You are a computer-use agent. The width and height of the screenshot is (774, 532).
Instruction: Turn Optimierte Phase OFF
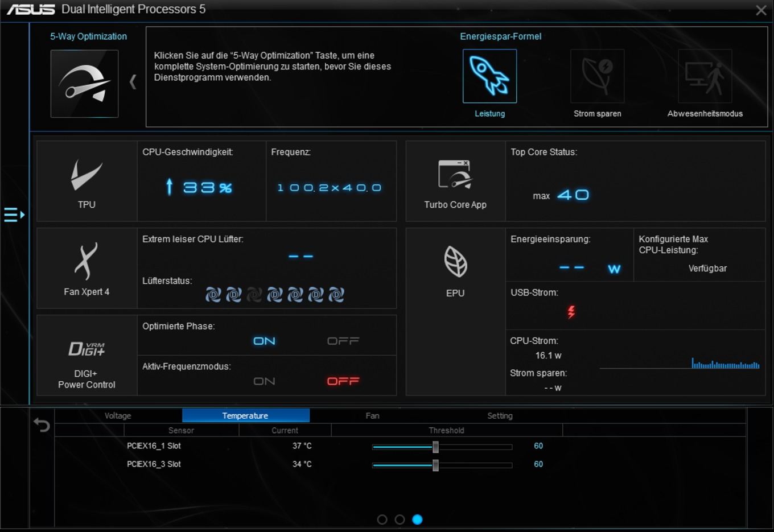pyautogui.click(x=343, y=341)
